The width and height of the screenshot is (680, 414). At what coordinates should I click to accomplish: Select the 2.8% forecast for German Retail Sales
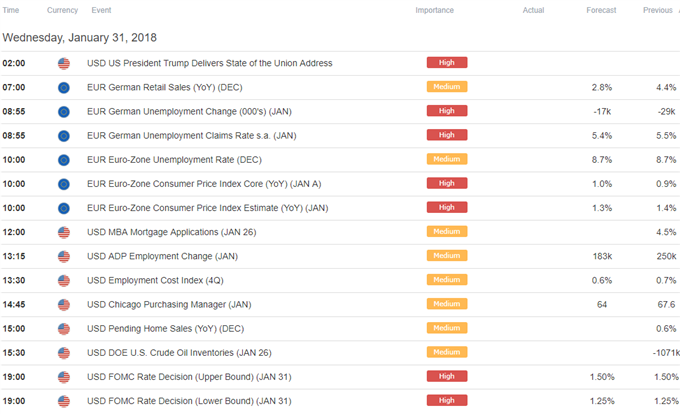click(602, 88)
